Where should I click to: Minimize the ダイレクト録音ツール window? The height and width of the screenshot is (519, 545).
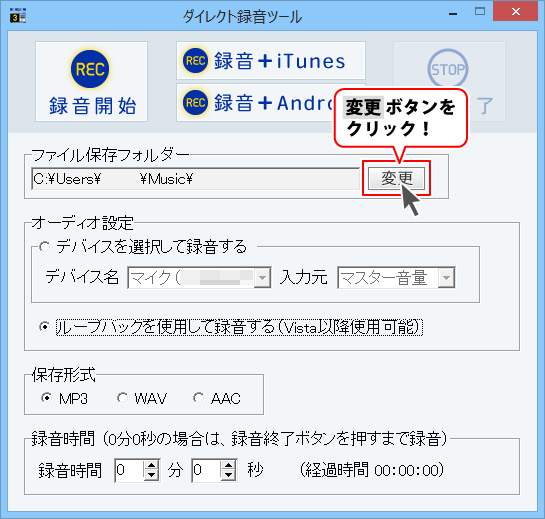coord(453,14)
